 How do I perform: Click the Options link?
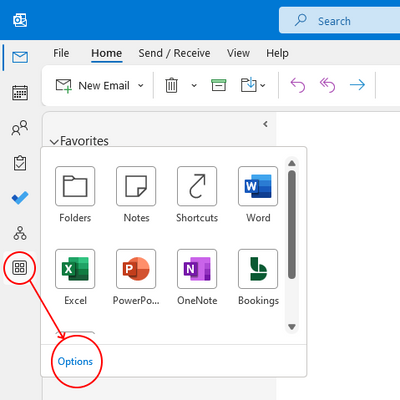pos(75,362)
